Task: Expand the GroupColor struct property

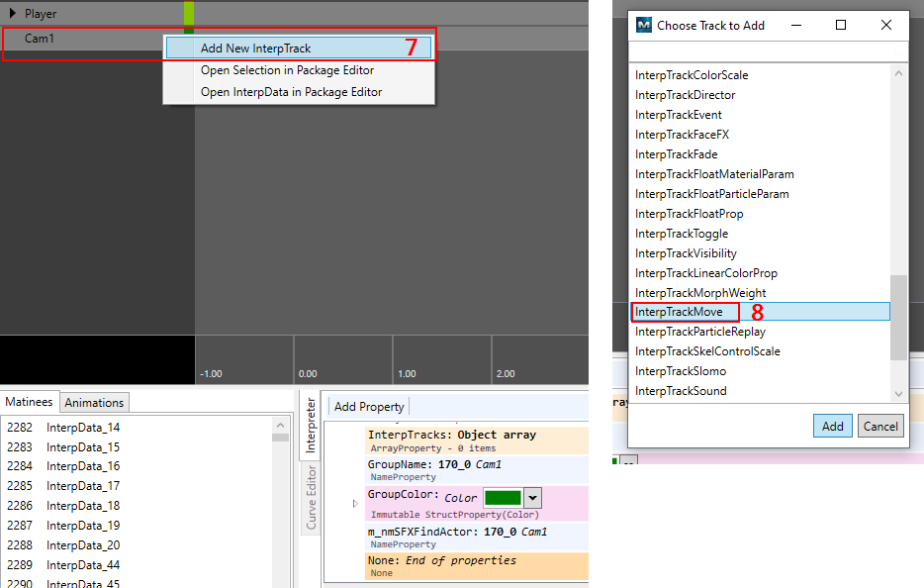Action: (355, 503)
